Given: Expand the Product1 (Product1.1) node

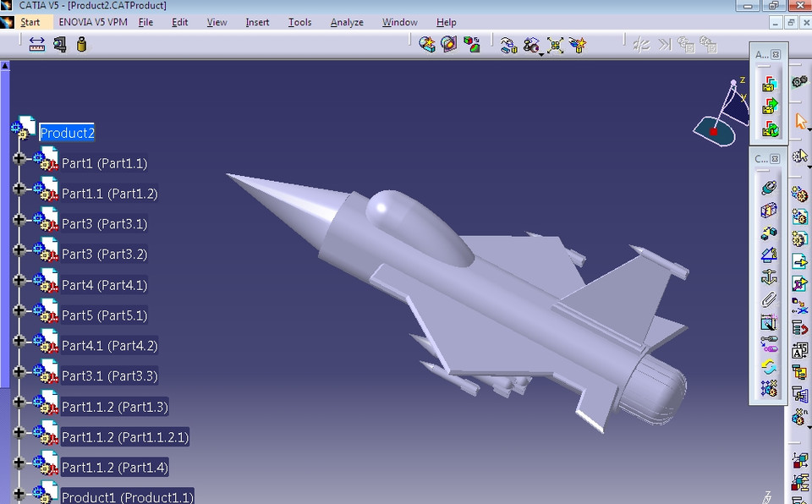Looking at the screenshot, I should point(19,493).
